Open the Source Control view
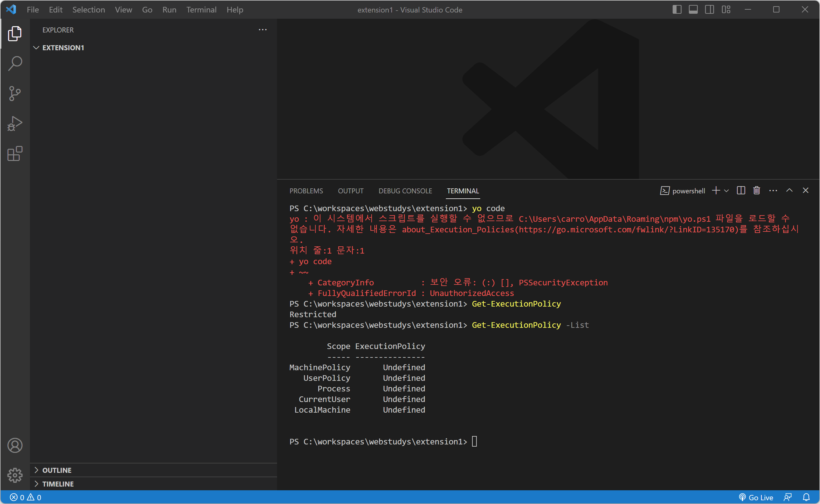 (15, 93)
